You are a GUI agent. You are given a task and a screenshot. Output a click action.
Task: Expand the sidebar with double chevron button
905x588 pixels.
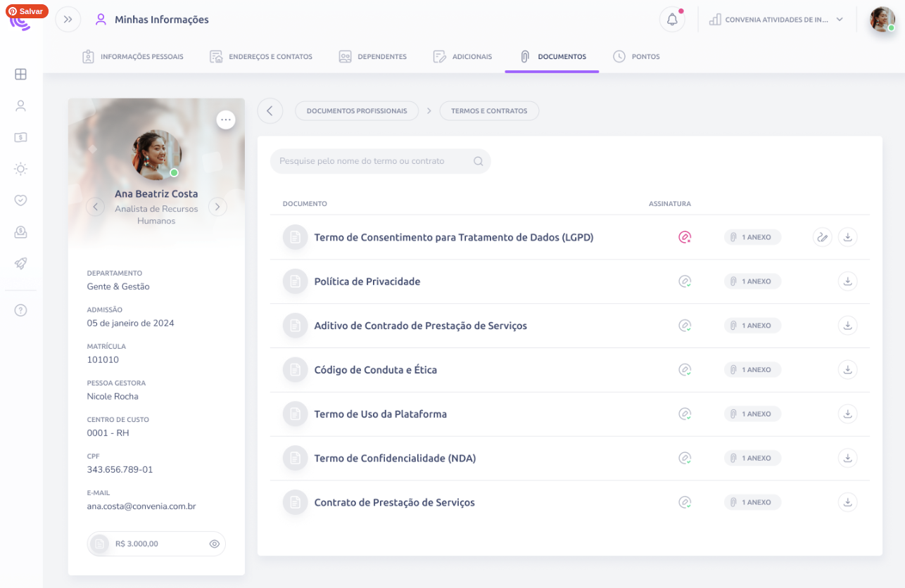point(68,20)
